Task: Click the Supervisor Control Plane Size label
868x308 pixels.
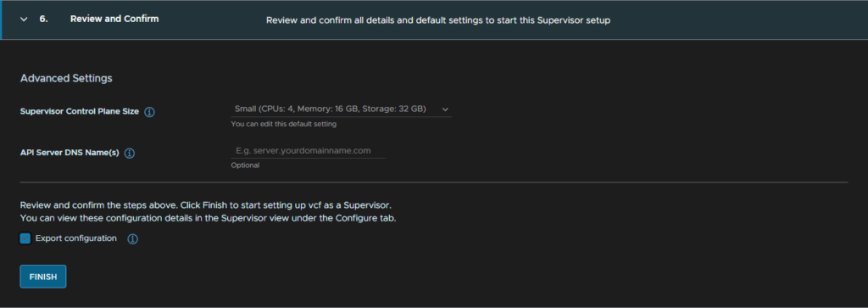Action: tap(79, 111)
